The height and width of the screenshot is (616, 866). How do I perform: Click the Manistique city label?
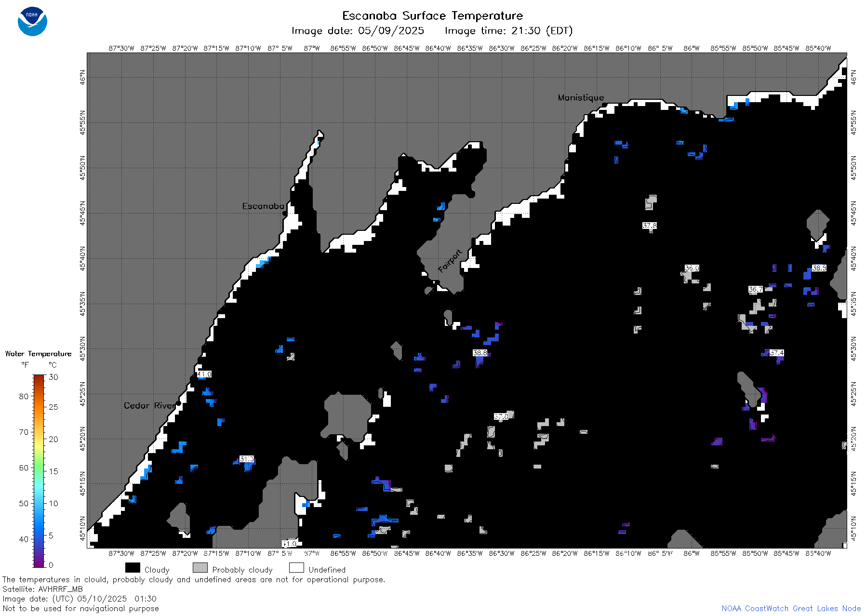click(x=581, y=97)
